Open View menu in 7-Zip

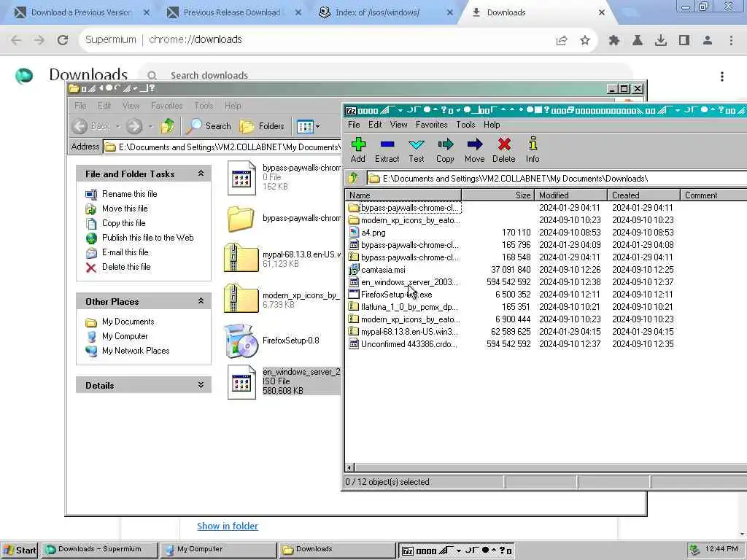[399, 124]
